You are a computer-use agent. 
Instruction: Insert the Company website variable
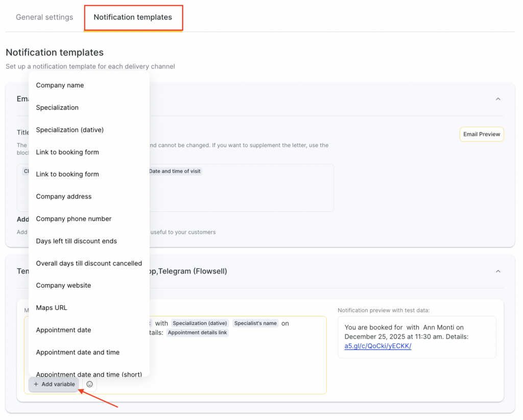tap(63, 285)
